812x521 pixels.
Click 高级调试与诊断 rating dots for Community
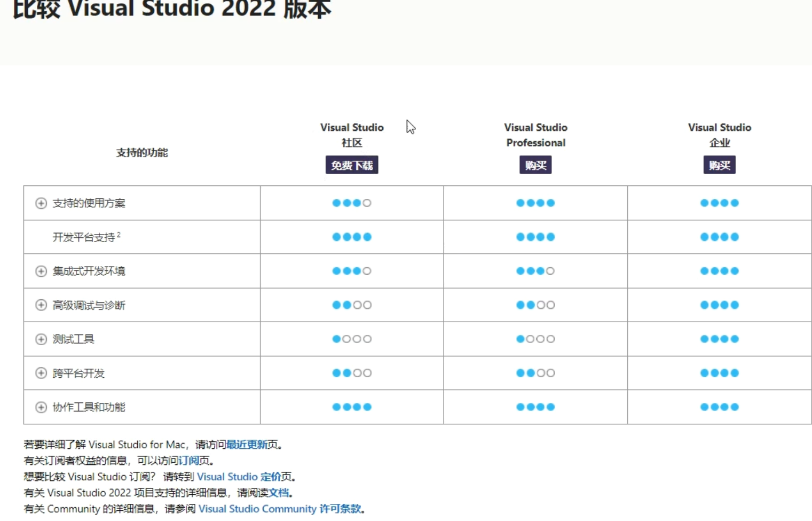pos(352,305)
